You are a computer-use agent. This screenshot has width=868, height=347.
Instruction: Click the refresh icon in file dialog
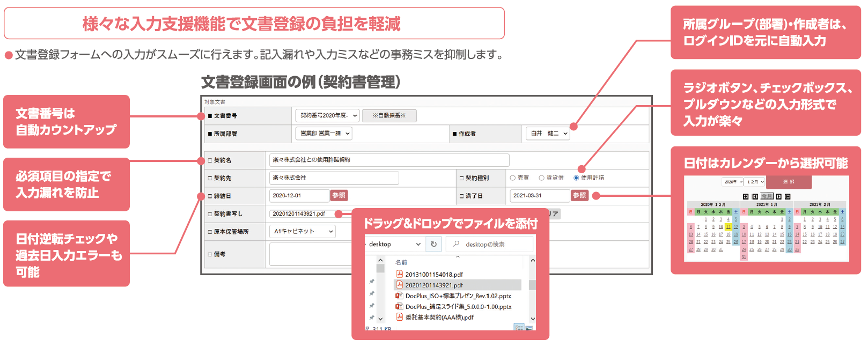pyautogui.click(x=433, y=244)
